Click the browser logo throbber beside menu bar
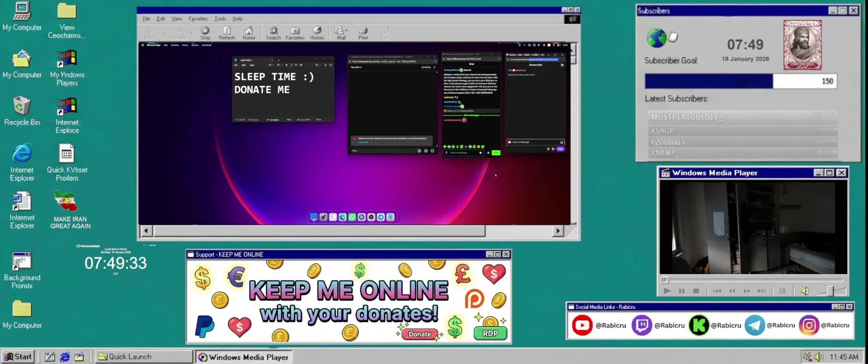 coord(572,19)
